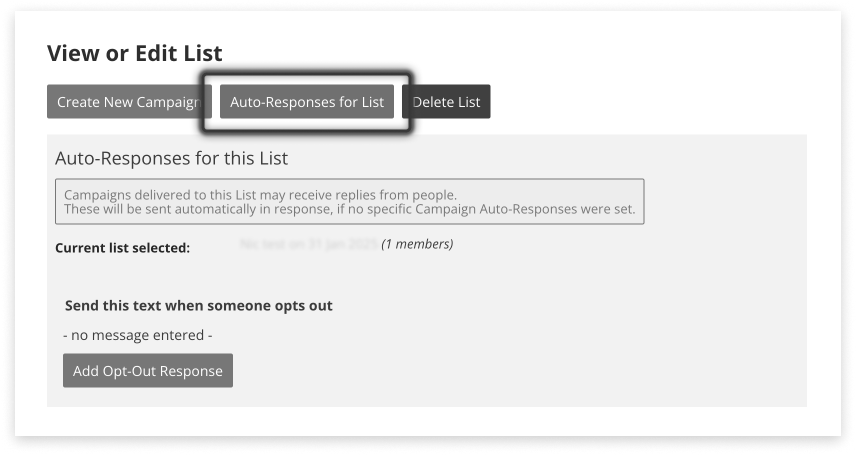Click the "Campaigns delivered to this List" note line
The image size is (856, 455).
coord(260,195)
